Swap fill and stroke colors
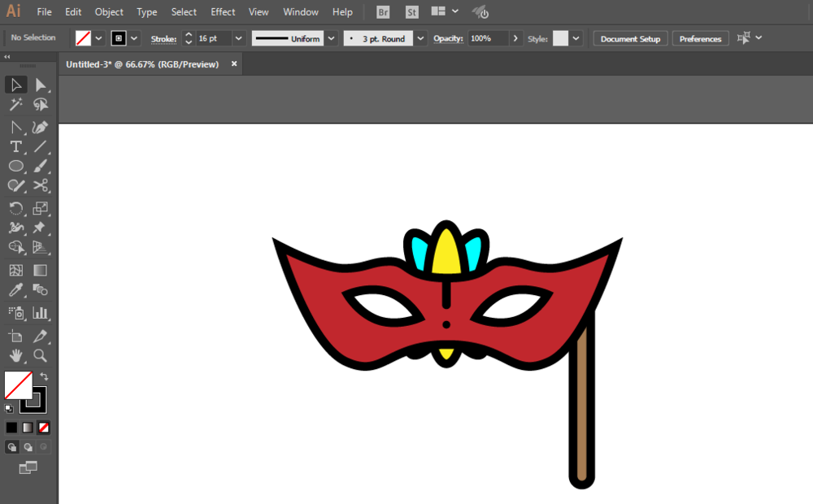 (x=44, y=377)
